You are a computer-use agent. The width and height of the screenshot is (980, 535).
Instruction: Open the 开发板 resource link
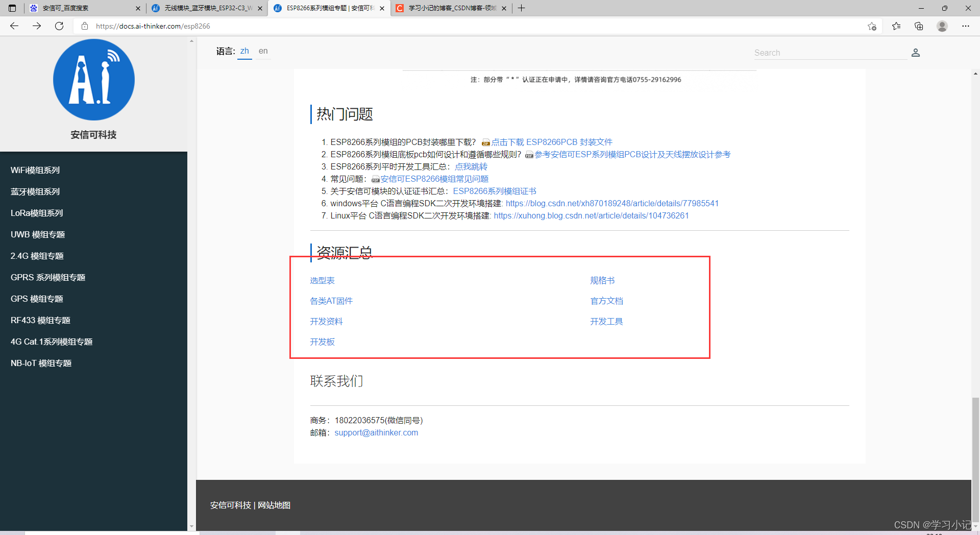pos(322,342)
